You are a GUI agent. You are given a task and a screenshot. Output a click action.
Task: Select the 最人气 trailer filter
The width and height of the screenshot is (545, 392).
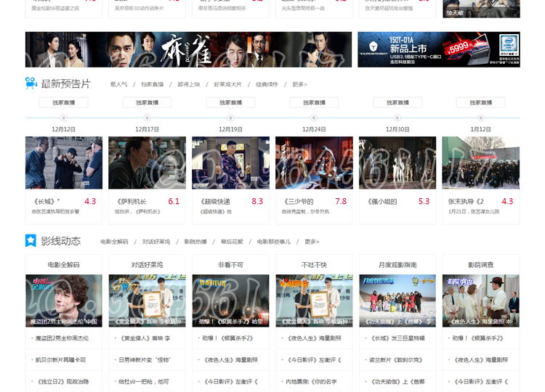tap(119, 84)
